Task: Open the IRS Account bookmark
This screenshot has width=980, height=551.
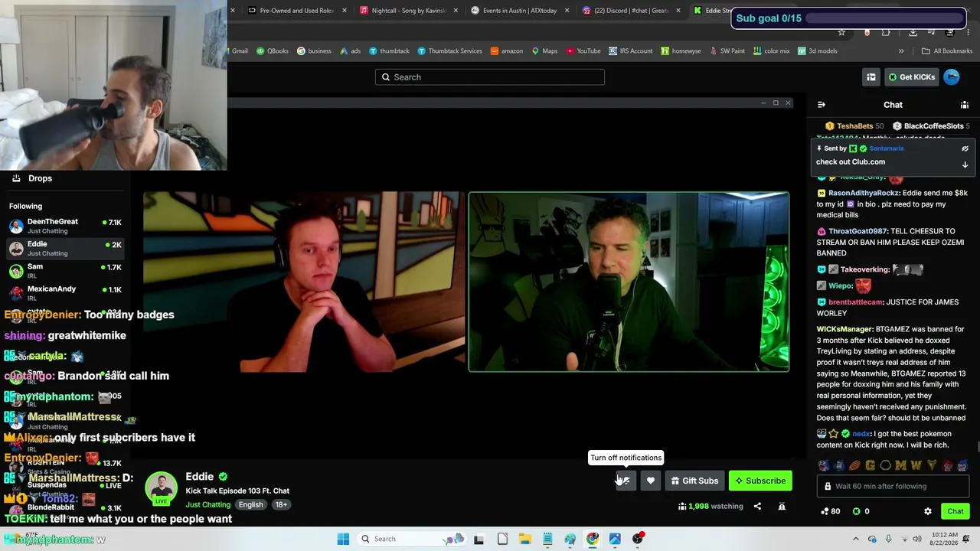Action: coord(631,51)
